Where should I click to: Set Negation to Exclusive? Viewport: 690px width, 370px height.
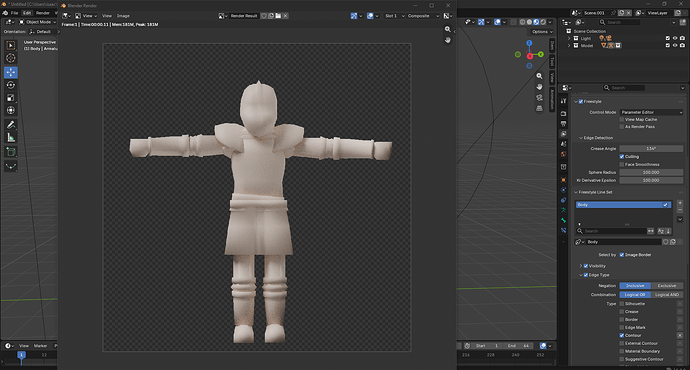(667, 286)
